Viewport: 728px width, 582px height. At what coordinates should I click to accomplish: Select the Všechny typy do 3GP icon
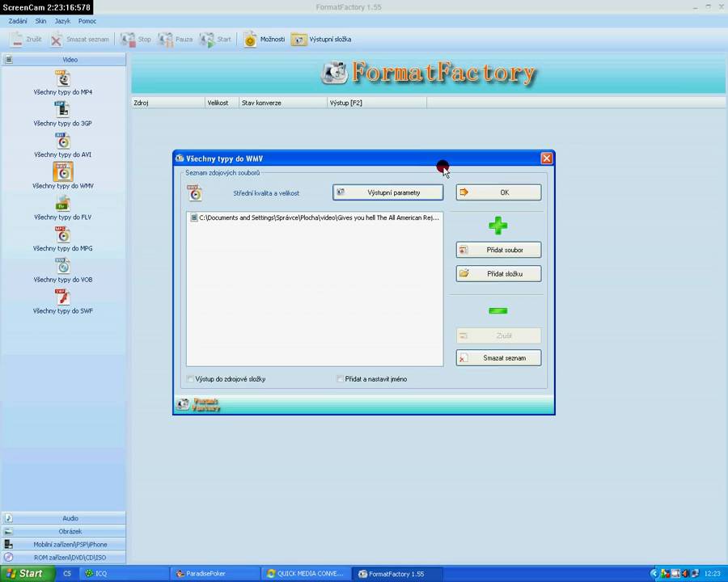click(x=62, y=110)
